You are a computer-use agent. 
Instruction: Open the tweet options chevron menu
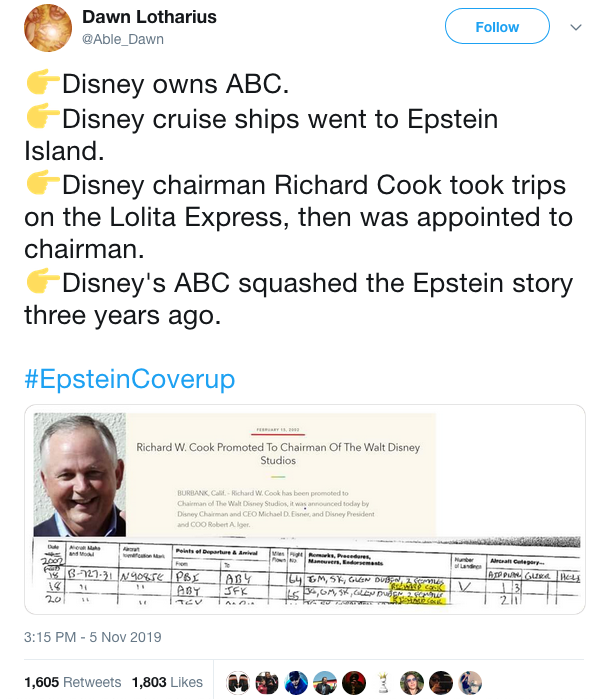(575, 28)
